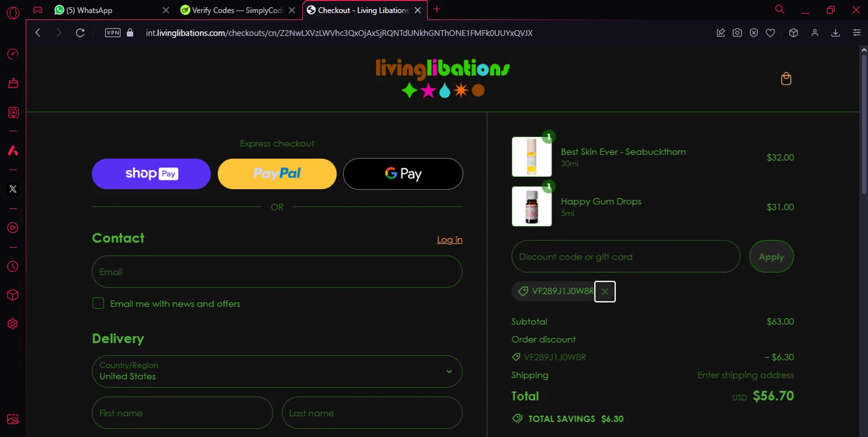Screen dimensions: 868x437
Task: Click the address bar URL
Action: click(339, 33)
